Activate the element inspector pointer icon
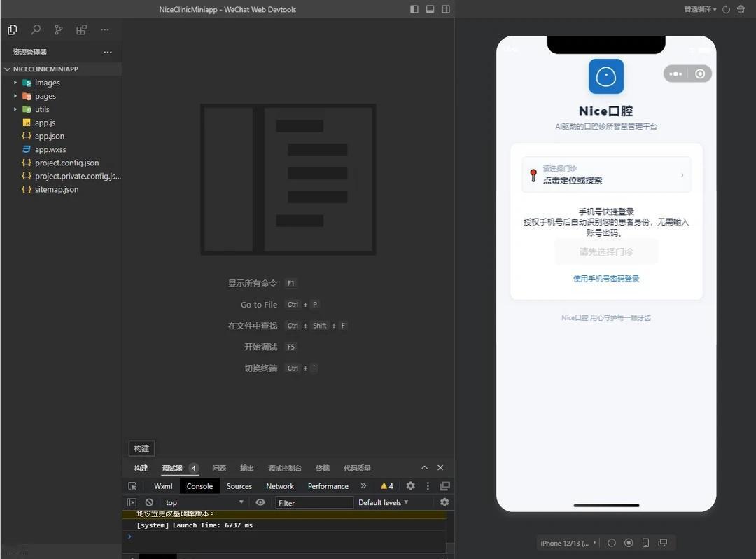 (132, 486)
